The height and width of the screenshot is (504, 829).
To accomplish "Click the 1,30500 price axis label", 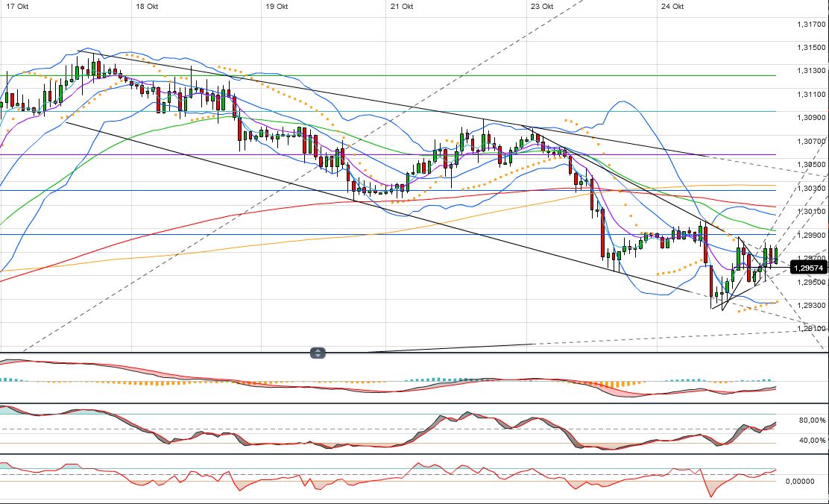I will point(808,165).
